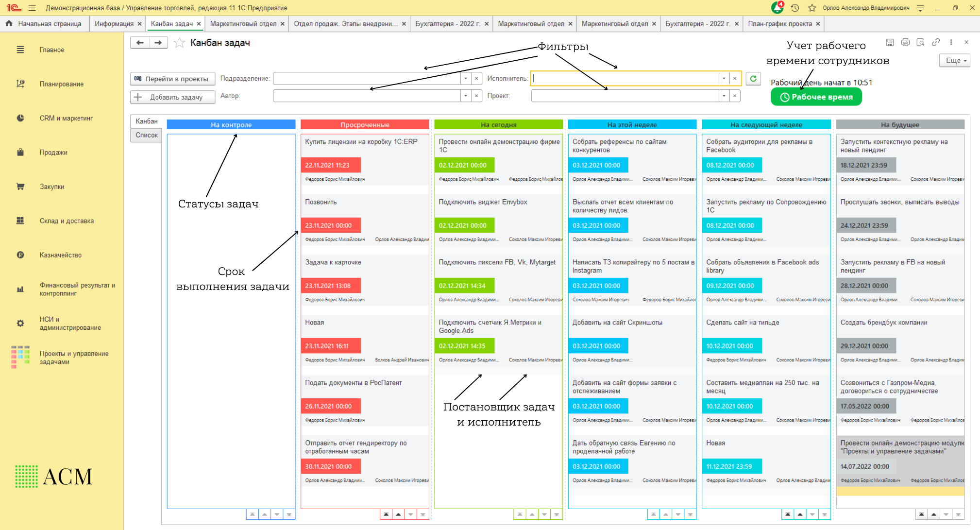
Task: Click the save diskette icon
Action: (x=890, y=43)
